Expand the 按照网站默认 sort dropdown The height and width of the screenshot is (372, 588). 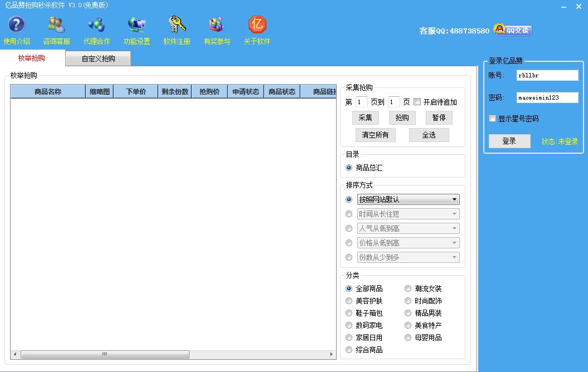pyautogui.click(x=455, y=199)
